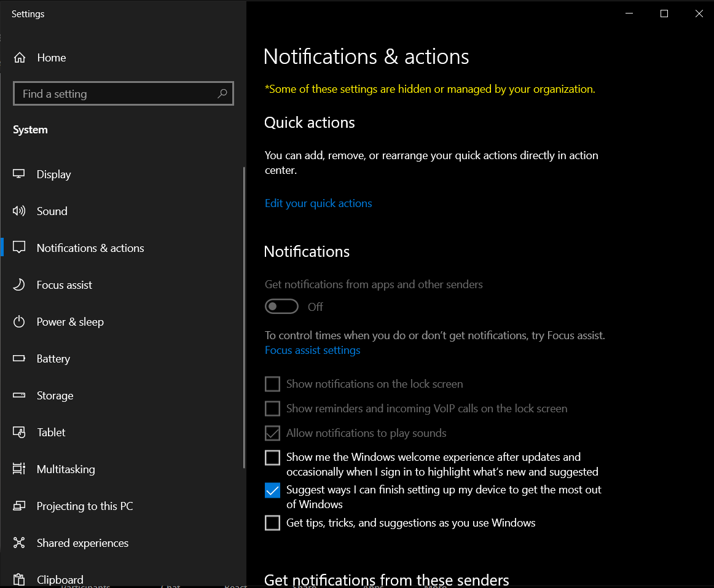This screenshot has width=714, height=588.
Task: Open the Home settings page
Action: tap(52, 58)
